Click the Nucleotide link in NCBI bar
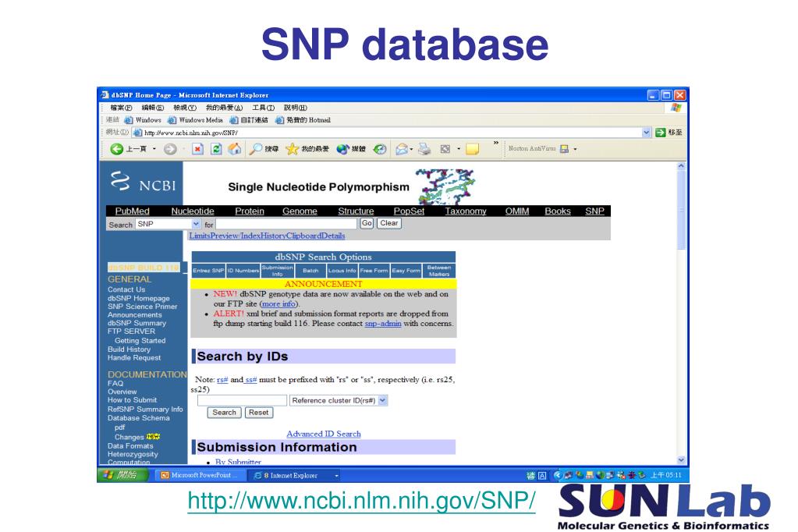This screenshot has height=532, width=798. tap(193, 211)
